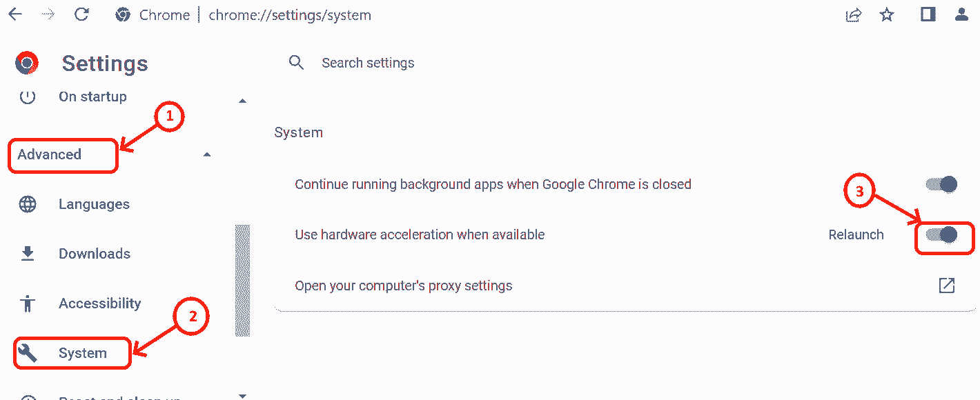
Task: Click the System wrench icon
Action: click(27, 352)
